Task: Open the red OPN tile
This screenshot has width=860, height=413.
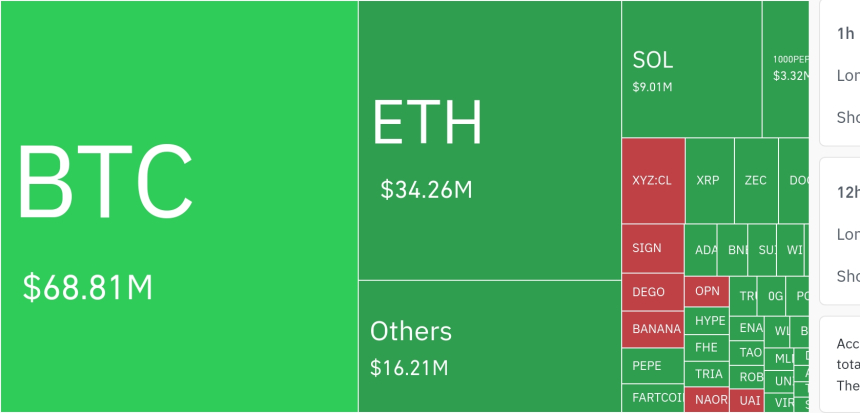Action: (x=707, y=293)
